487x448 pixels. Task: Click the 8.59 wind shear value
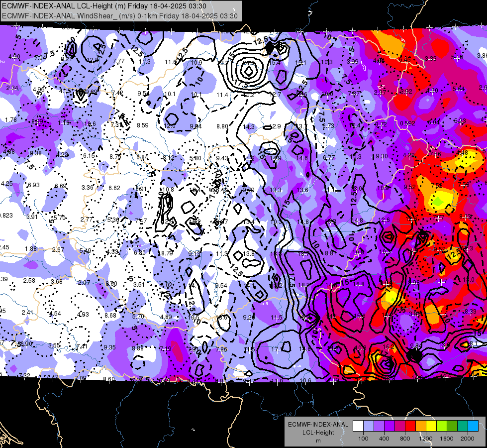[143, 125]
